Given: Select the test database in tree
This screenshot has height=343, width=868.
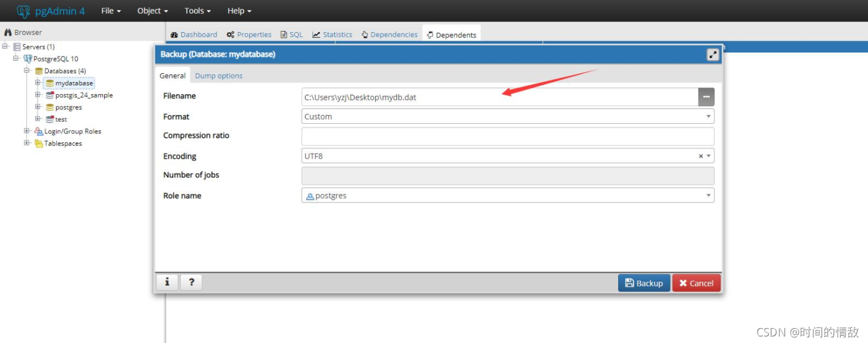Looking at the screenshot, I should pyautogui.click(x=61, y=119).
